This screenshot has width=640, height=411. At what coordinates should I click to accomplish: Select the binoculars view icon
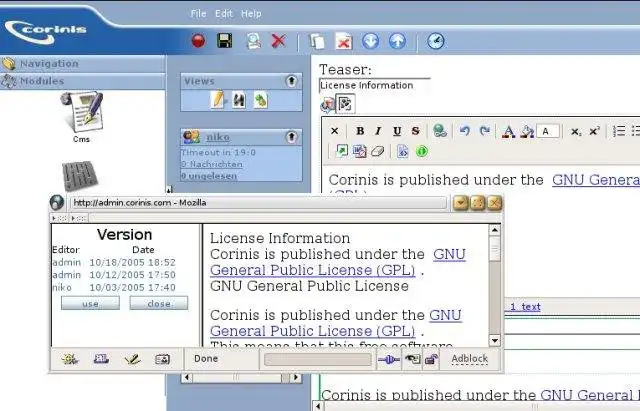[x=239, y=100]
